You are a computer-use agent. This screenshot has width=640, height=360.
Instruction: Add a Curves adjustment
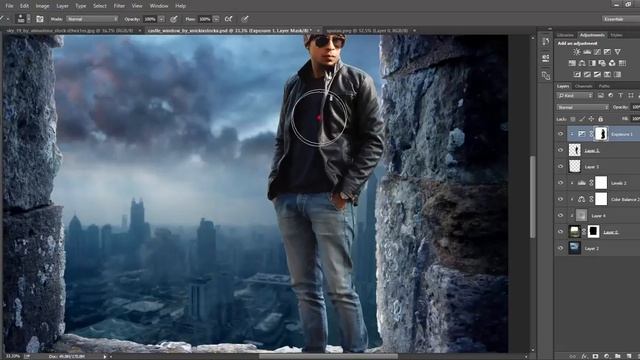pyautogui.click(x=597, y=52)
